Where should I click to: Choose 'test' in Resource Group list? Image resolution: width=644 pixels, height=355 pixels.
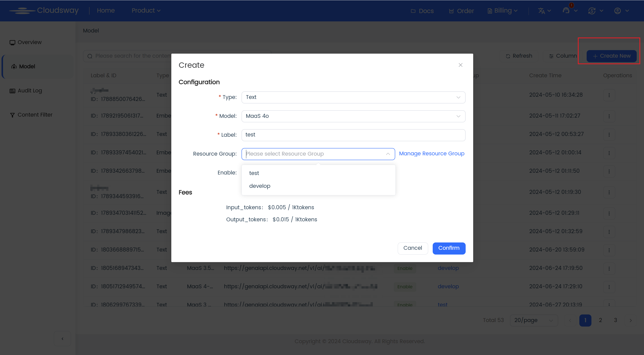(254, 173)
